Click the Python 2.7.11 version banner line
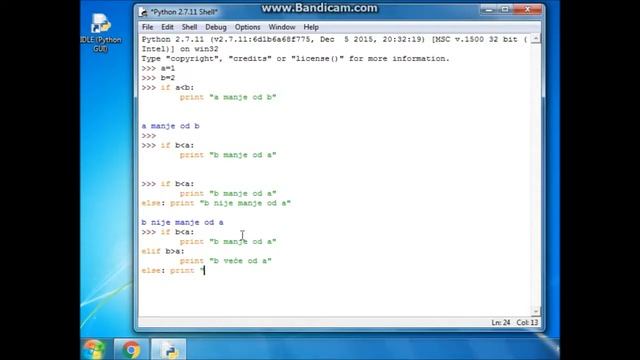Screen dimensions: 640x360 [x=335, y=39]
